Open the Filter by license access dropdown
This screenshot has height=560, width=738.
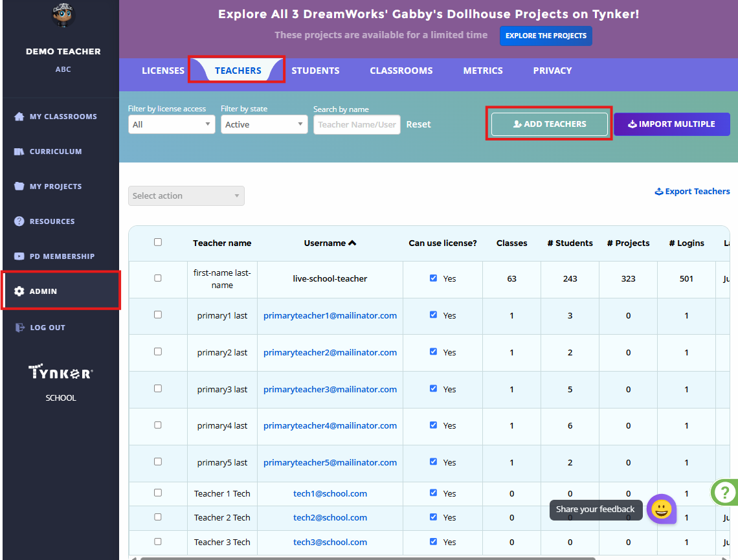[172, 124]
